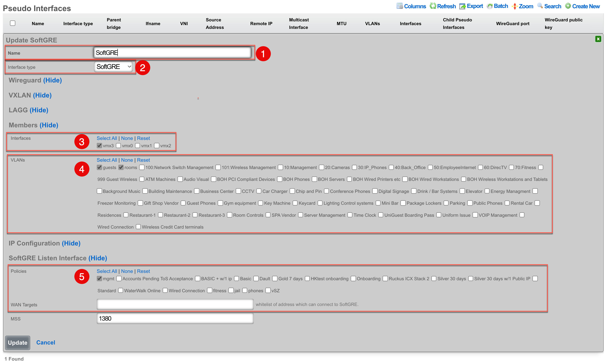Click Reset link for VLANs
This screenshot has height=364, width=613.
coord(143,160)
